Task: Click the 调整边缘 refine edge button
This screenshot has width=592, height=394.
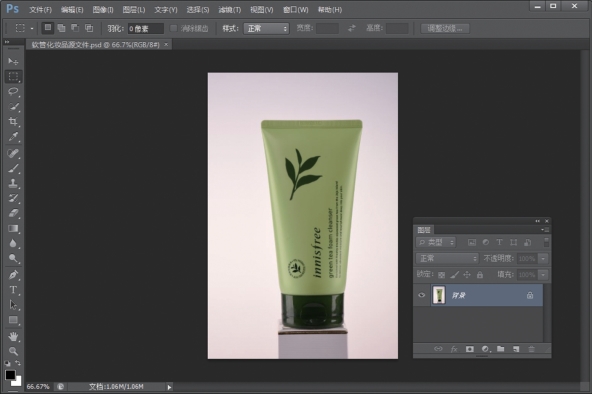Action: [x=445, y=28]
